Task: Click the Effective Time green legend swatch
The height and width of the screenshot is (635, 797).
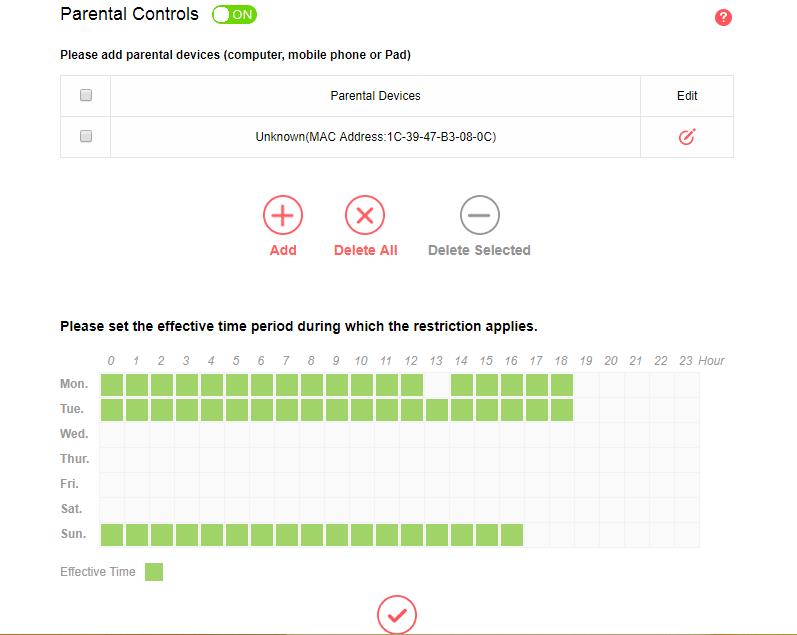Action: pos(154,572)
